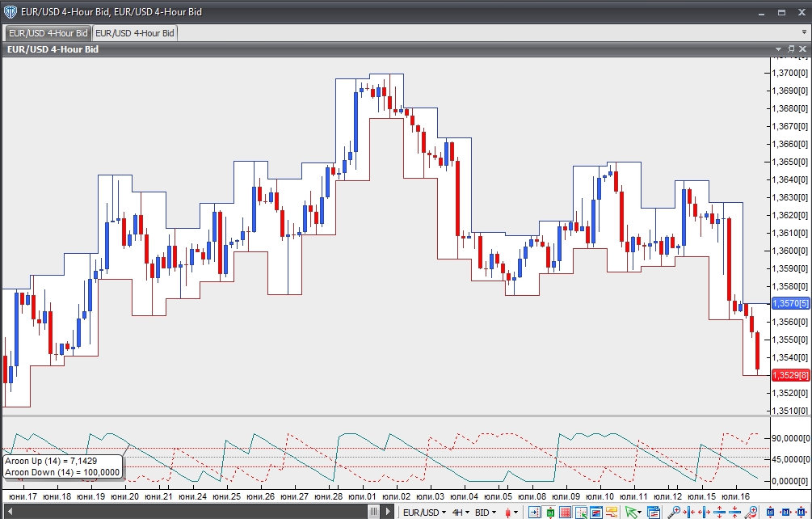Image resolution: width=812 pixels, height=519 pixels.
Task: Click the red grid icon in toolbar
Action: tap(565, 512)
